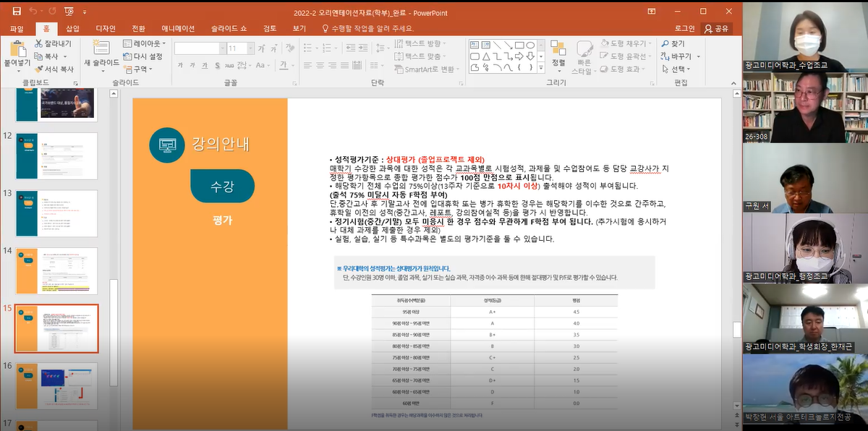Align text left in paragraph group
Viewport: 868px width, 431px height.
307,66
